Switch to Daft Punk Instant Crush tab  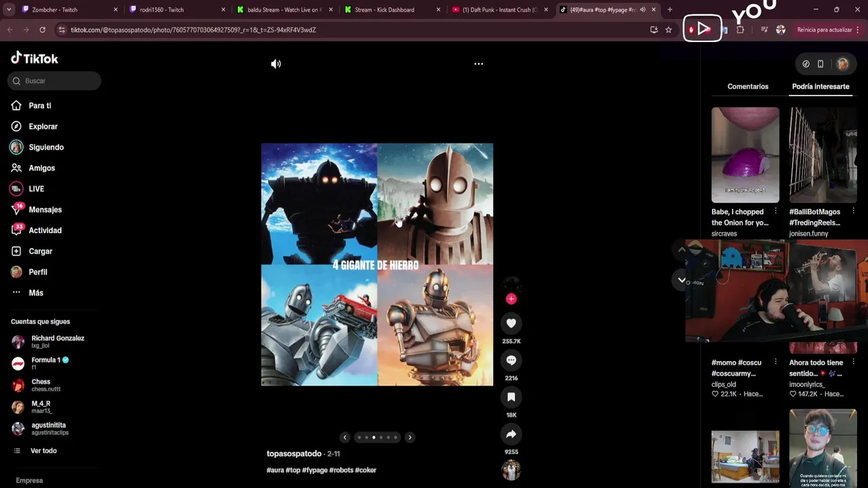tap(500, 9)
